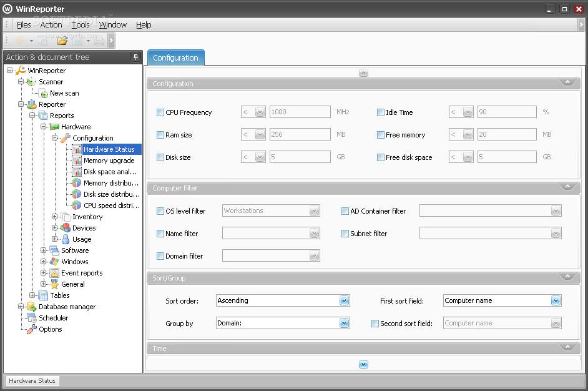Open the Help menu
This screenshot has height=391, width=588.
pyautogui.click(x=144, y=25)
